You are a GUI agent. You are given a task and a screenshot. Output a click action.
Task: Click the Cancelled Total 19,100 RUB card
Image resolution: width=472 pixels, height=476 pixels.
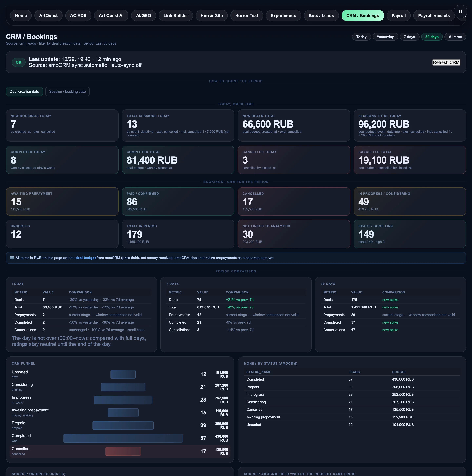point(410,160)
